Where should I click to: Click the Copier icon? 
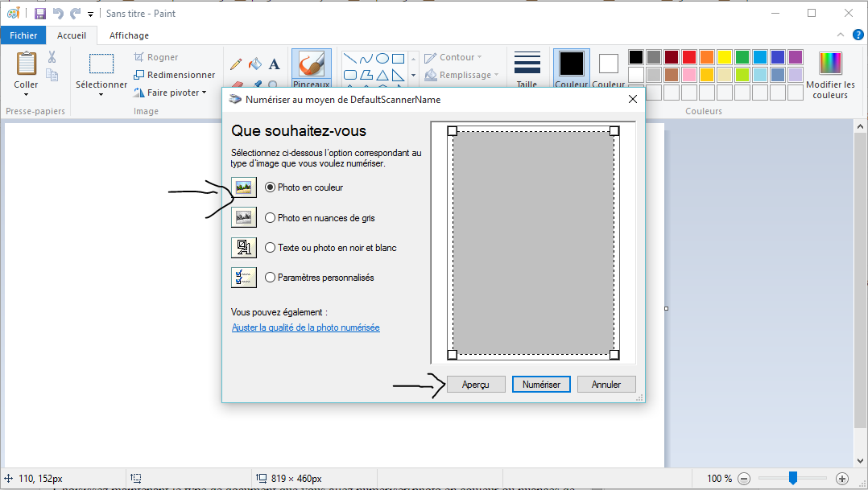point(52,75)
